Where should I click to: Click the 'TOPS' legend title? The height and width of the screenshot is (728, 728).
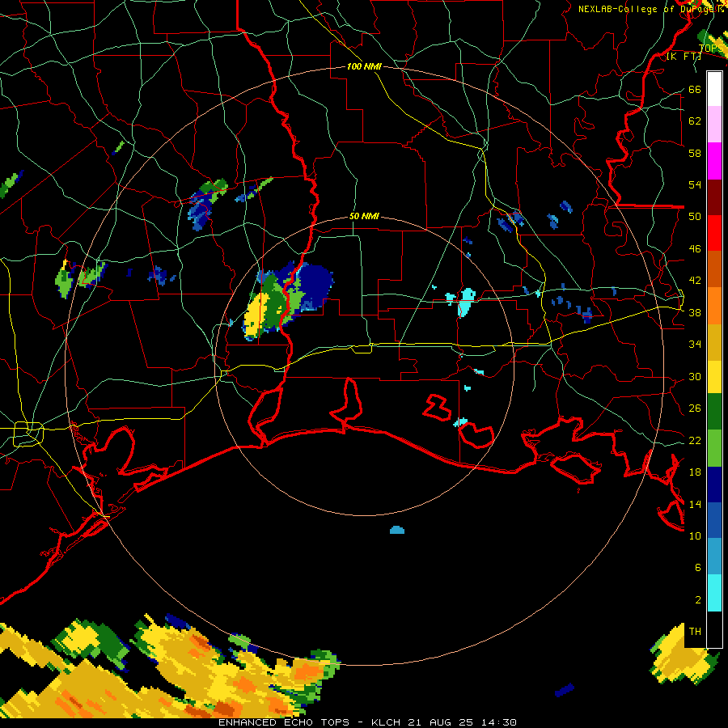(x=711, y=49)
